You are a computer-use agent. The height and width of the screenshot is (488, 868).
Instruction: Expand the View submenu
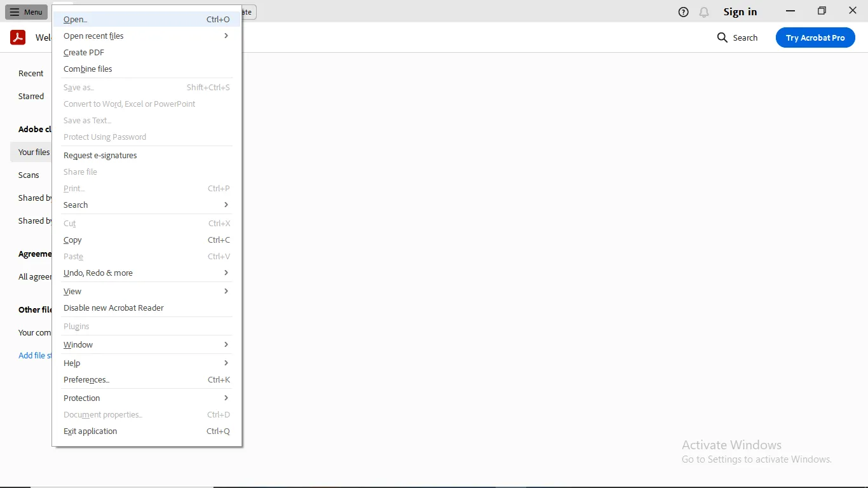(x=72, y=291)
